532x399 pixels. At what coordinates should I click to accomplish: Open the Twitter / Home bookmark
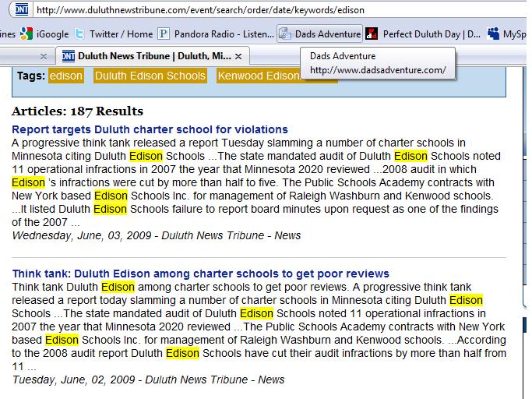click(x=114, y=34)
